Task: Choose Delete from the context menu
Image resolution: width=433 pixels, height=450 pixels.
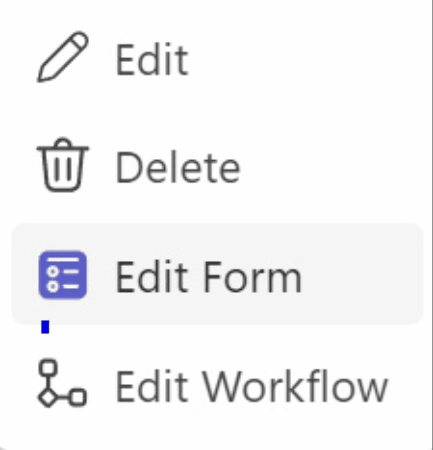Action: (x=217, y=166)
